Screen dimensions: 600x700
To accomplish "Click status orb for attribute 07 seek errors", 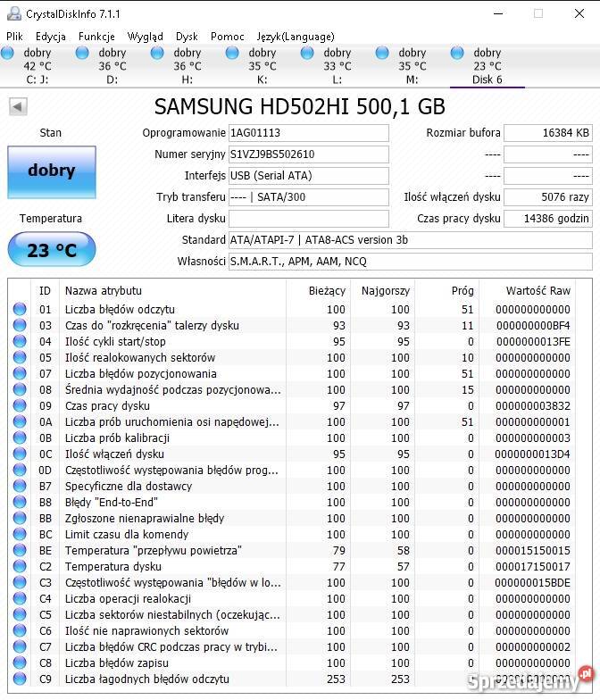I will pos(20,373).
